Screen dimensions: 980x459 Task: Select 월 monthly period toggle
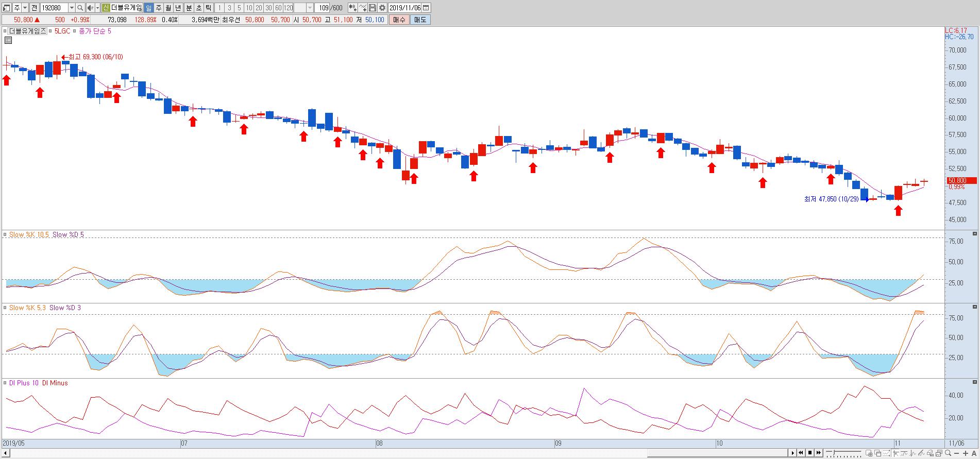[168, 8]
